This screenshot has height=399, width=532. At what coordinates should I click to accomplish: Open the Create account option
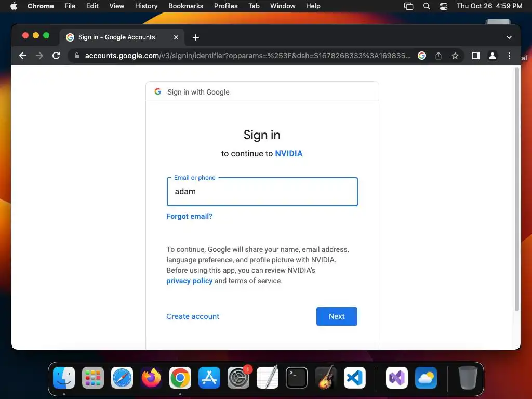[x=193, y=316]
